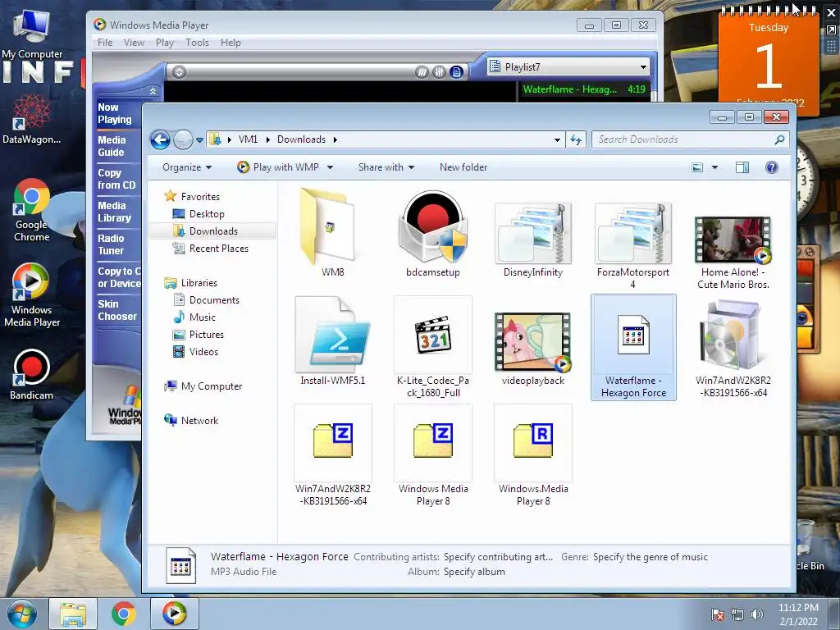This screenshot has width=840, height=630.
Task: Click the Start button
Action: click(x=22, y=614)
